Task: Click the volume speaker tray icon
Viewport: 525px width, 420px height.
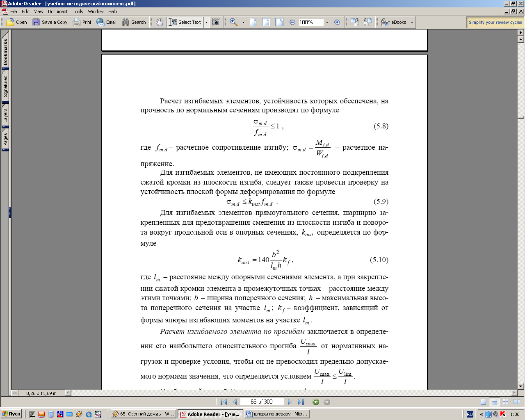Action: (495, 414)
